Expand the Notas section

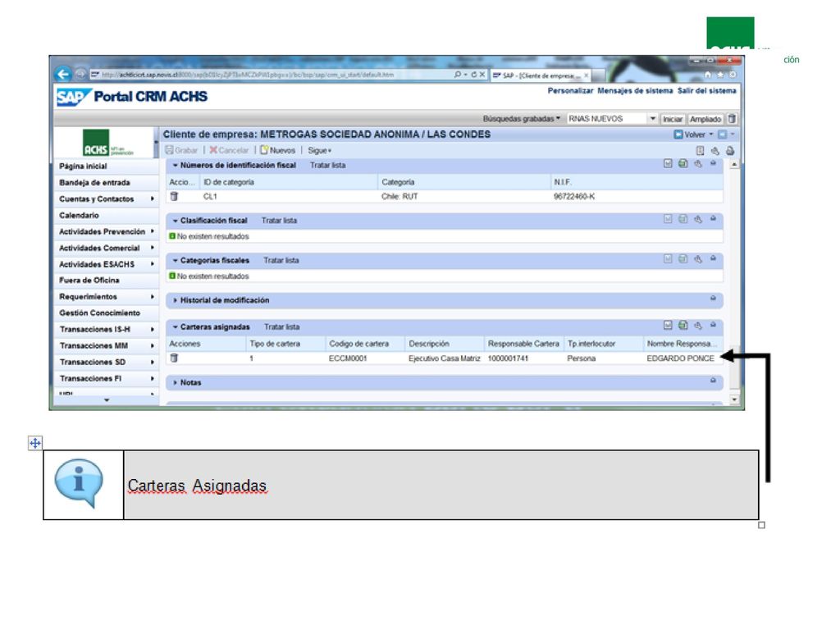(x=176, y=382)
